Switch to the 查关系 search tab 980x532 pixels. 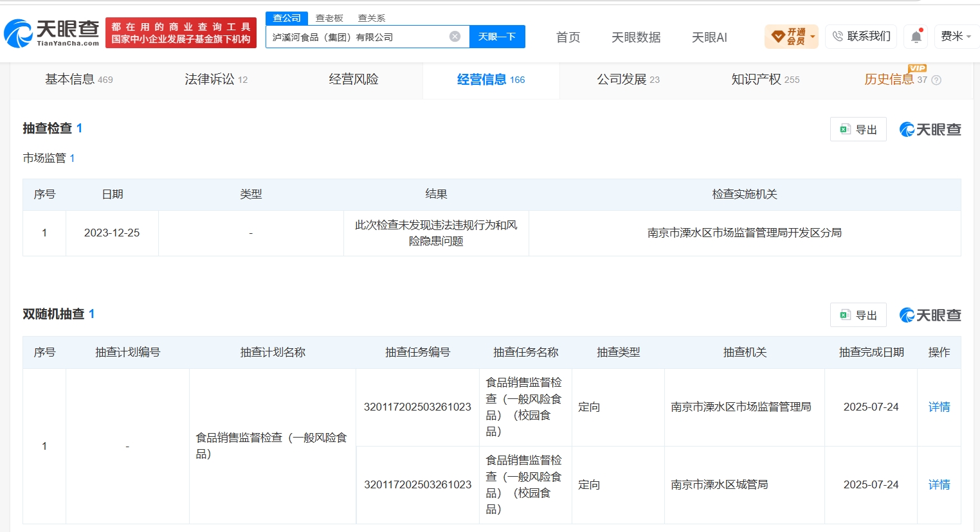(372, 18)
